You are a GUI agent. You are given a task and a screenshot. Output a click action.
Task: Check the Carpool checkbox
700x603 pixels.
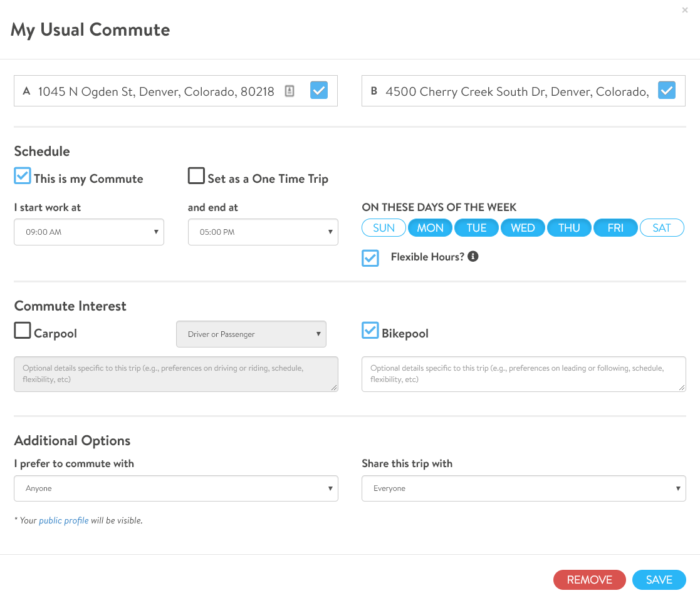click(23, 331)
